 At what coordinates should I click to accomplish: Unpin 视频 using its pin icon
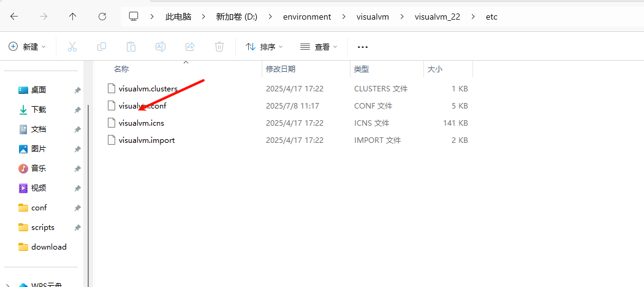77,189
